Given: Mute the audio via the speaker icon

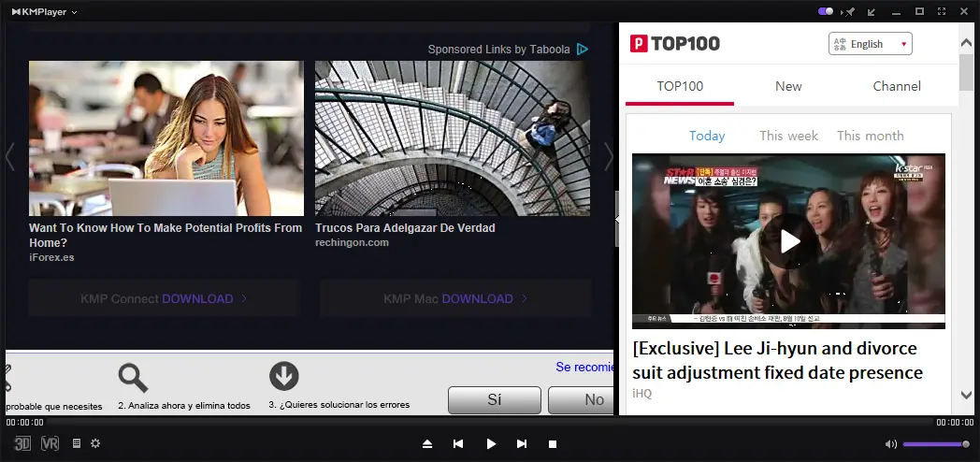Looking at the screenshot, I should [x=891, y=444].
